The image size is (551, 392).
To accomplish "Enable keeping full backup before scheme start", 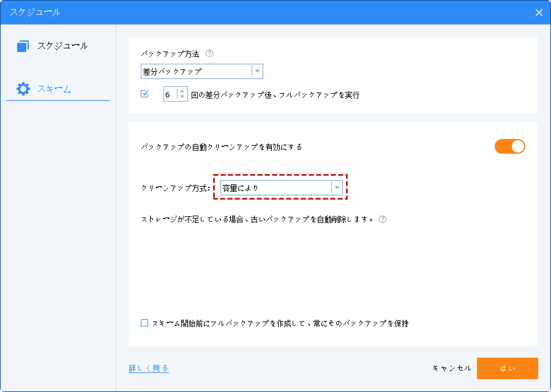I will 144,323.
